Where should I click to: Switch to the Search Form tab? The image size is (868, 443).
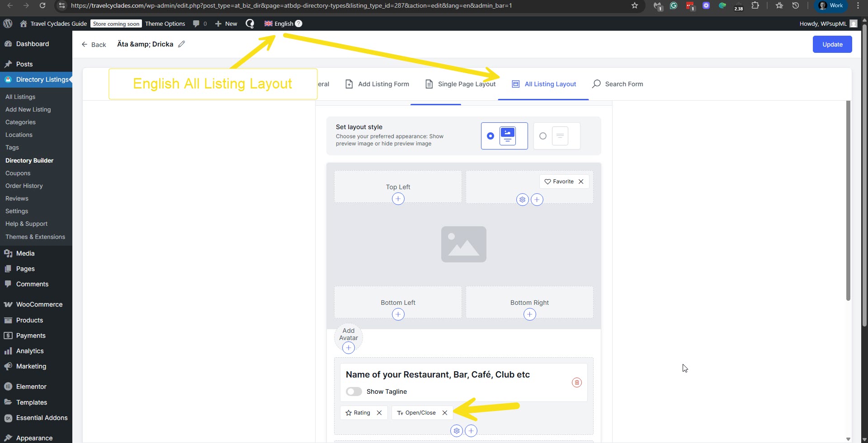coord(618,84)
